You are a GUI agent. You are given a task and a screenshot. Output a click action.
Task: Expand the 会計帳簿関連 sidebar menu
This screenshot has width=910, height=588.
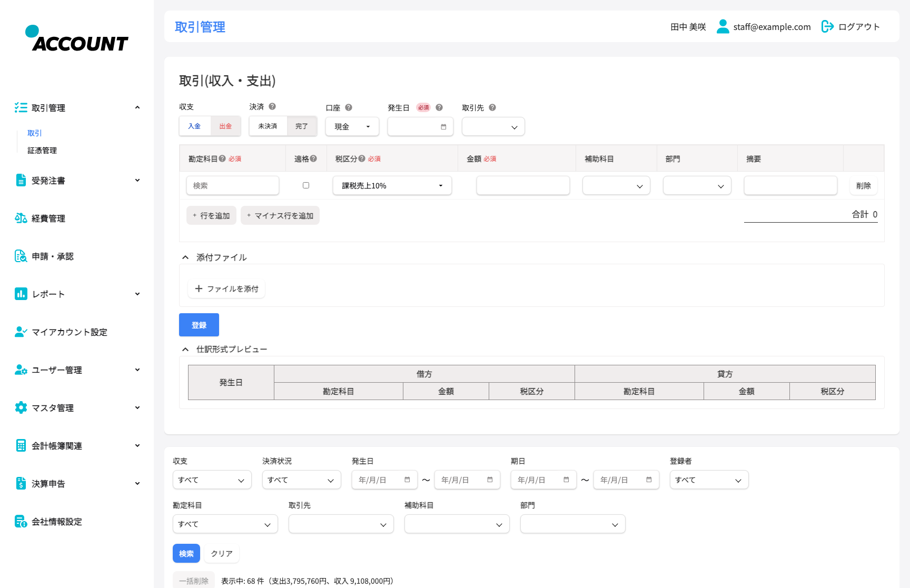point(137,445)
